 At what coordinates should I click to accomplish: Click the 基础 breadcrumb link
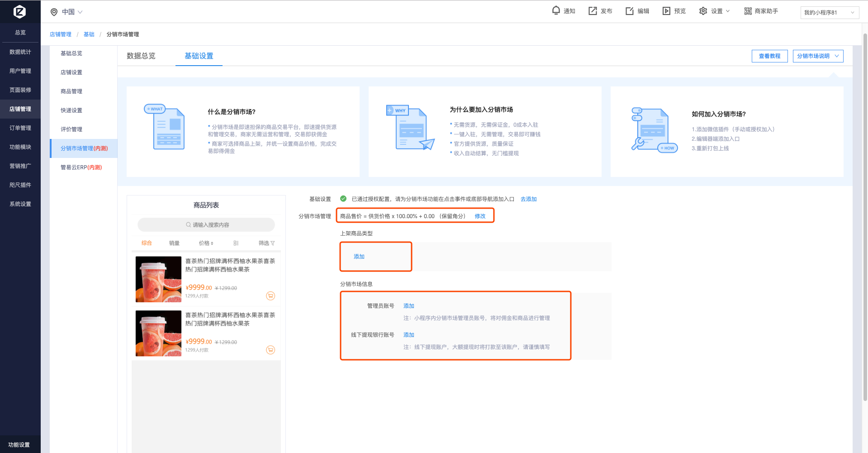pyautogui.click(x=89, y=34)
